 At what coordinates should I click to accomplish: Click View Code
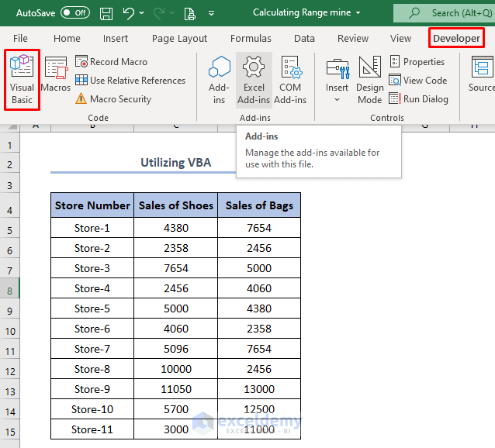(418, 81)
